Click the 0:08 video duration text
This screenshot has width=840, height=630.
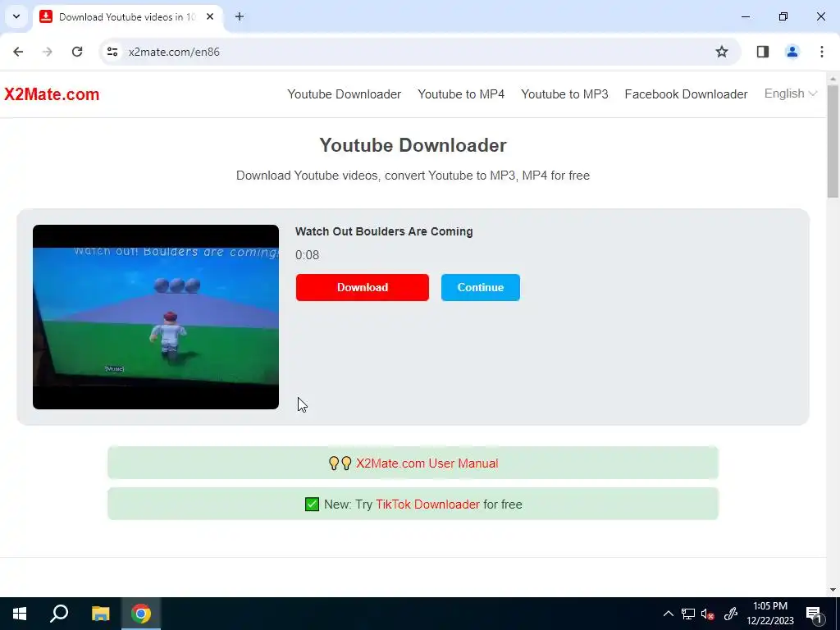point(308,255)
